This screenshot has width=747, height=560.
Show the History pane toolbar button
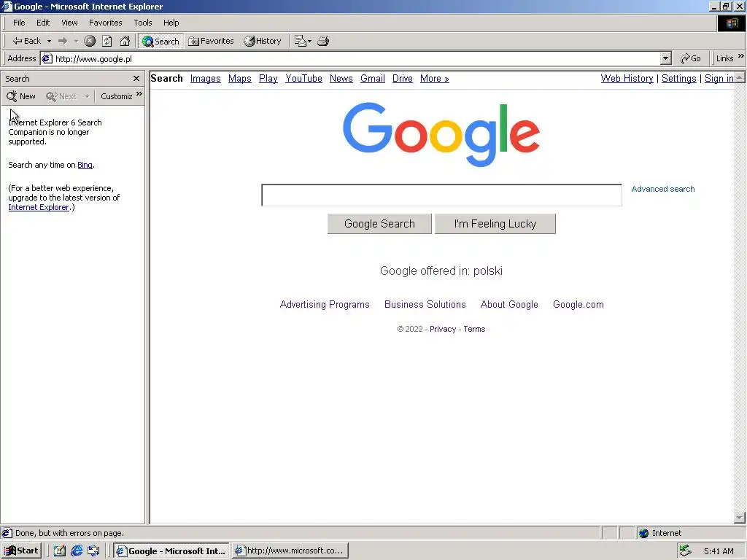pos(263,41)
